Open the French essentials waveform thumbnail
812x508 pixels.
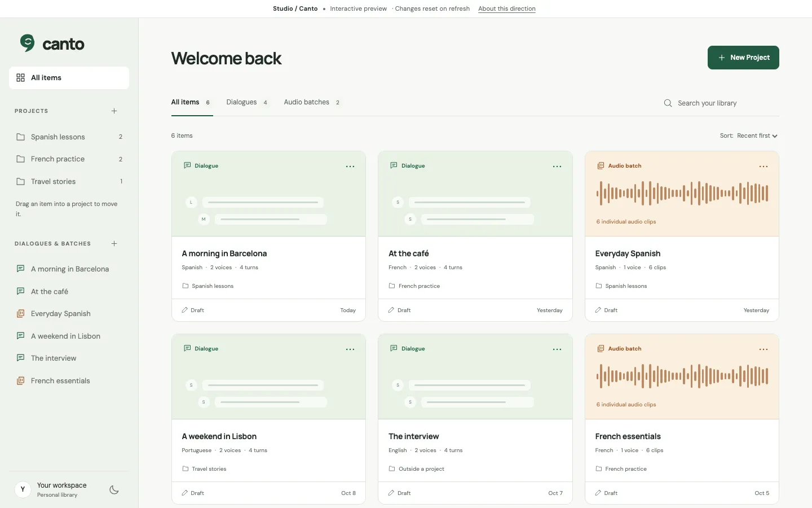click(x=682, y=376)
